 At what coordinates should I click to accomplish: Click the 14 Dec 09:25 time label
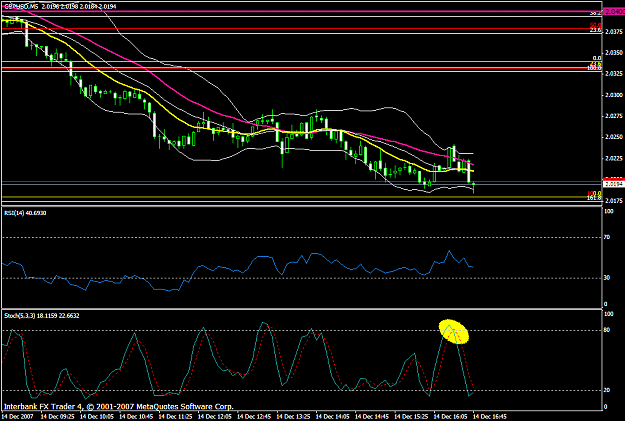[x=57, y=417]
